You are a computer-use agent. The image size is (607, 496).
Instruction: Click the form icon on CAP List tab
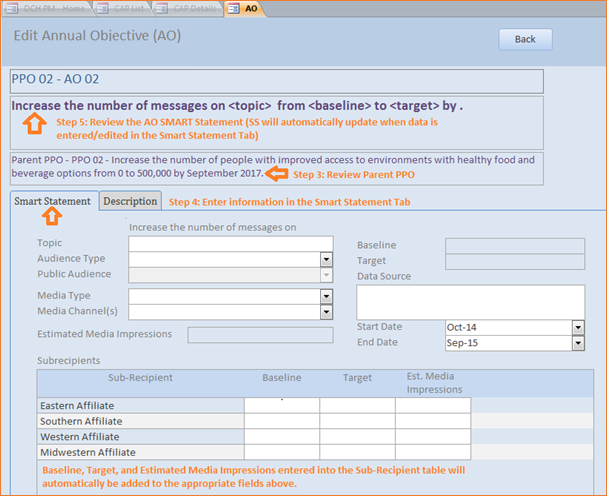pos(103,9)
